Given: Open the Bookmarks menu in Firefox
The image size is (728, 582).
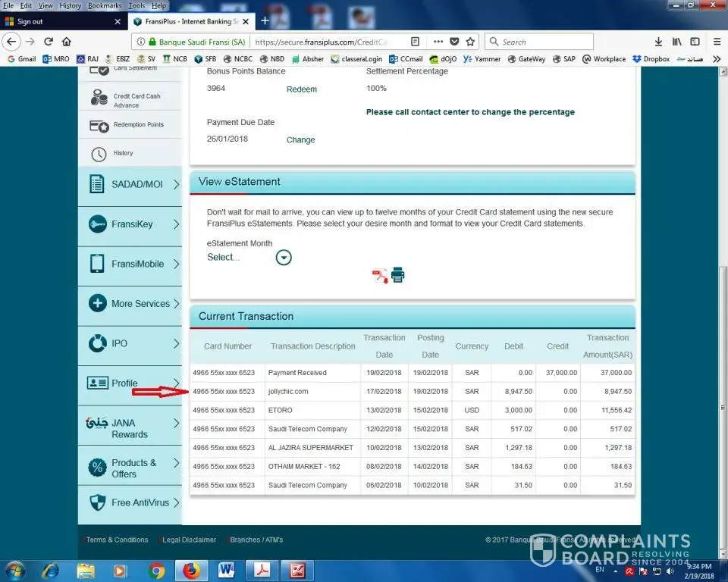Looking at the screenshot, I should pyautogui.click(x=103, y=5).
